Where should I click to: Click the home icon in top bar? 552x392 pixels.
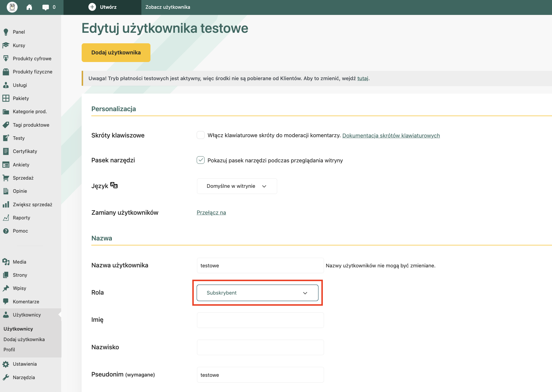29,7
